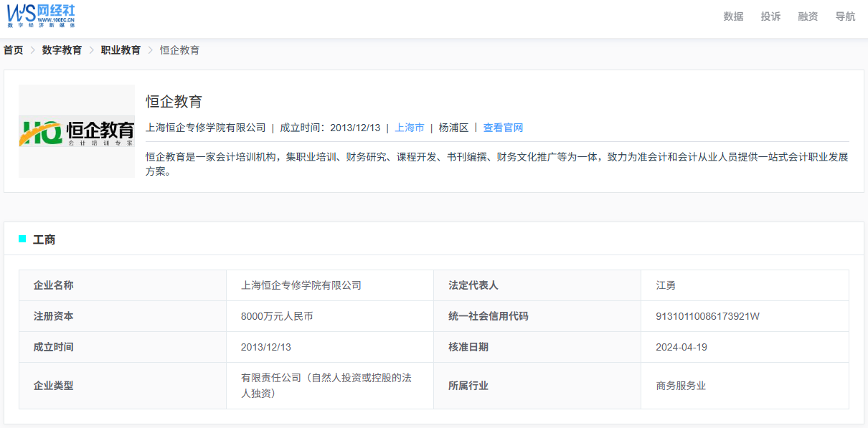Select the 8000万元人民币 value
Image resolution: width=868 pixels, height=428 pixels.
[x=277, y=316]
